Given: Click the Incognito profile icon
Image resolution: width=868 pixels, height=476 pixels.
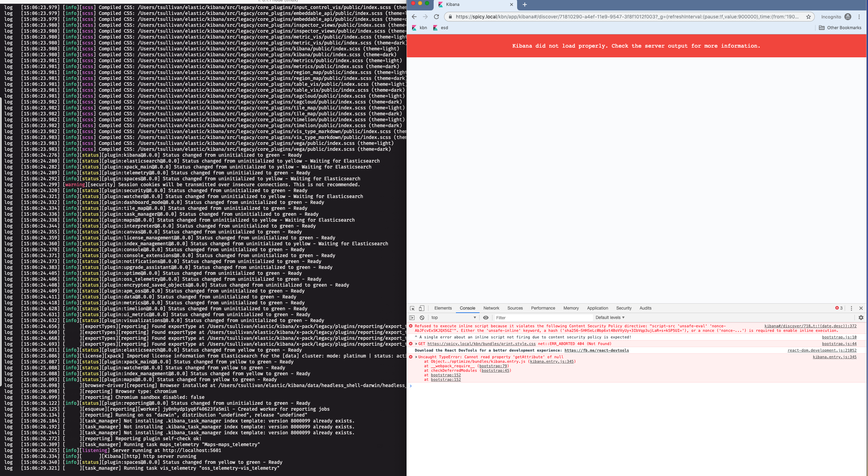Looking at the screenshot, I should [848, 17].
